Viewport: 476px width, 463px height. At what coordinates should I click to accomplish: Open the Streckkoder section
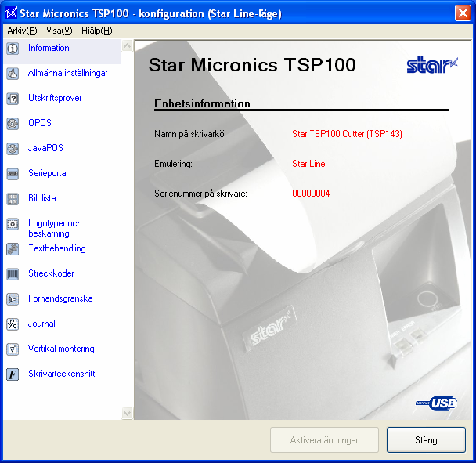click(x=51, y=273)
